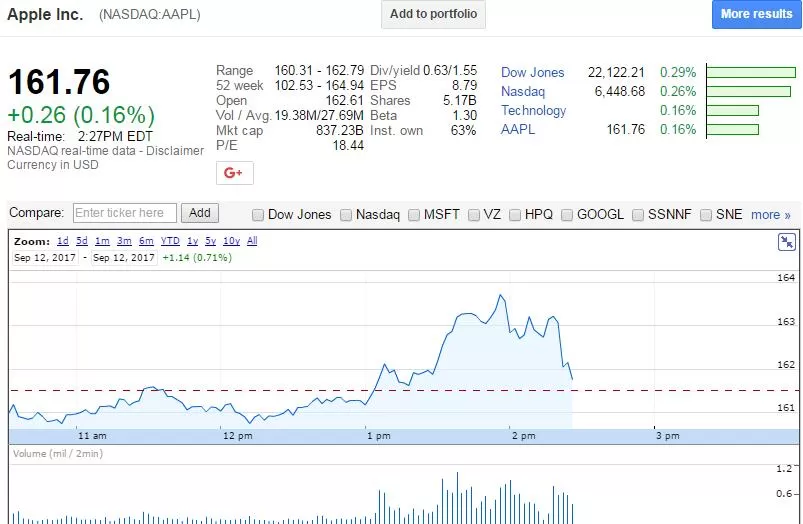This screenshot has width=803, height=524.
Task: Click the chart start date field
Action: click(45, 258)
